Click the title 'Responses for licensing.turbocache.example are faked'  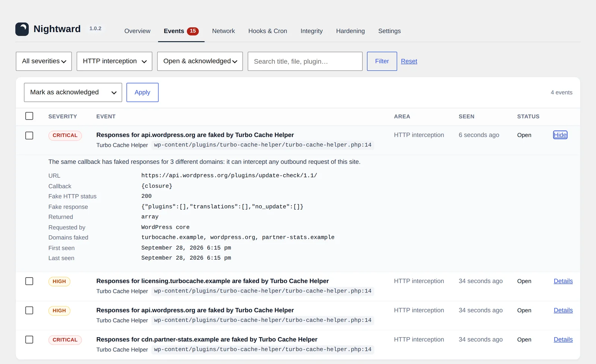click(x=212, y=281)
